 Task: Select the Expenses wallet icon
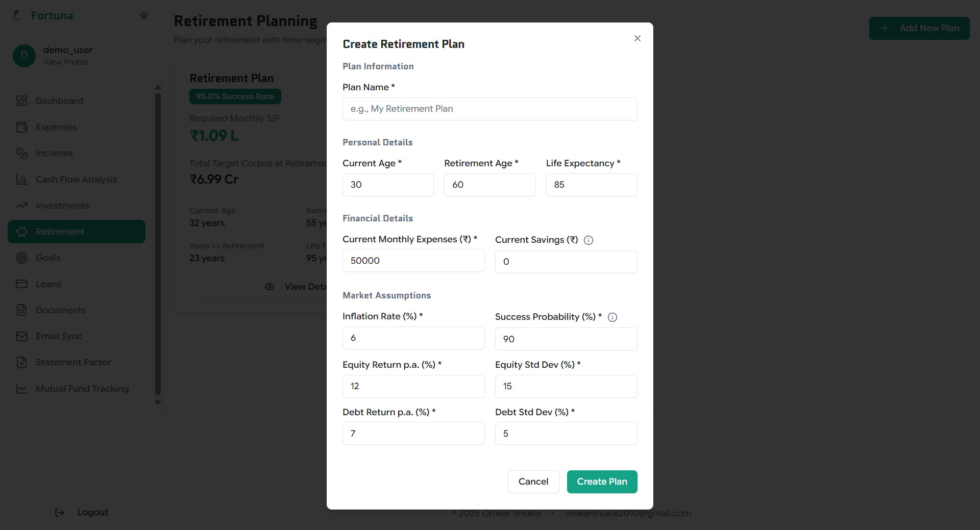(21, 127)
